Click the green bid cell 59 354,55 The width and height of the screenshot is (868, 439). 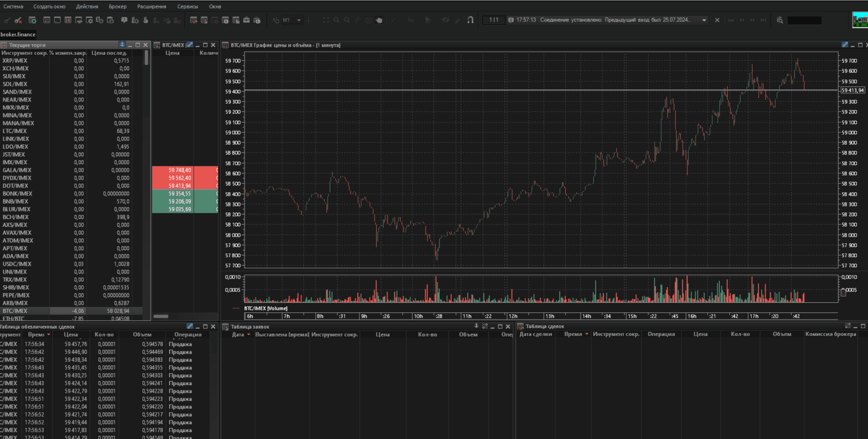173,194
